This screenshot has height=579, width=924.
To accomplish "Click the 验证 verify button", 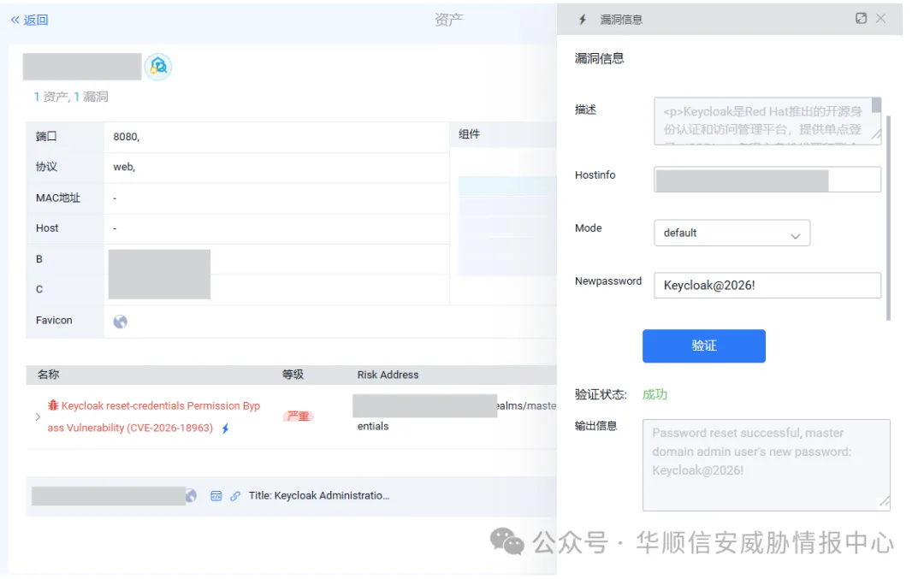I will (703, 346).
